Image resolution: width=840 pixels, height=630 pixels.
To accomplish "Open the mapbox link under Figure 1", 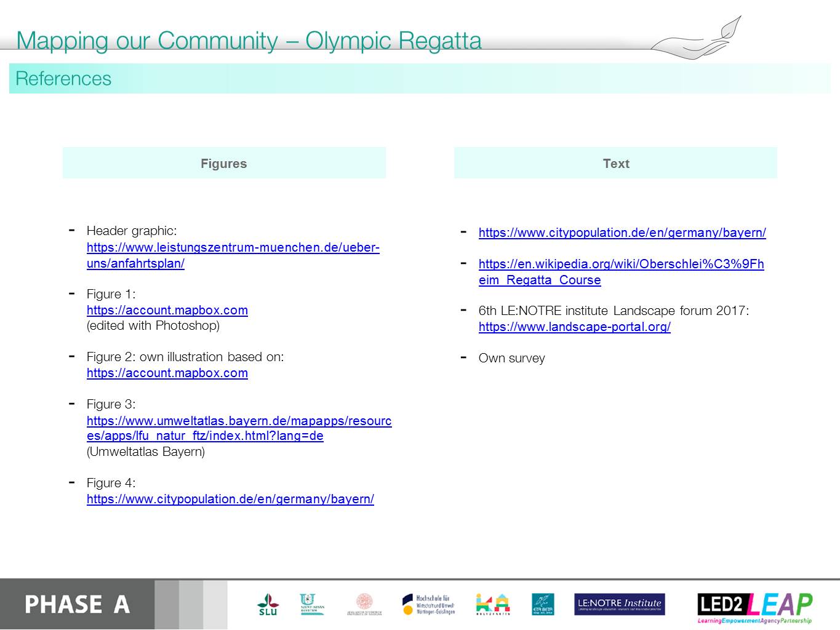I will (x=167, y=310).
